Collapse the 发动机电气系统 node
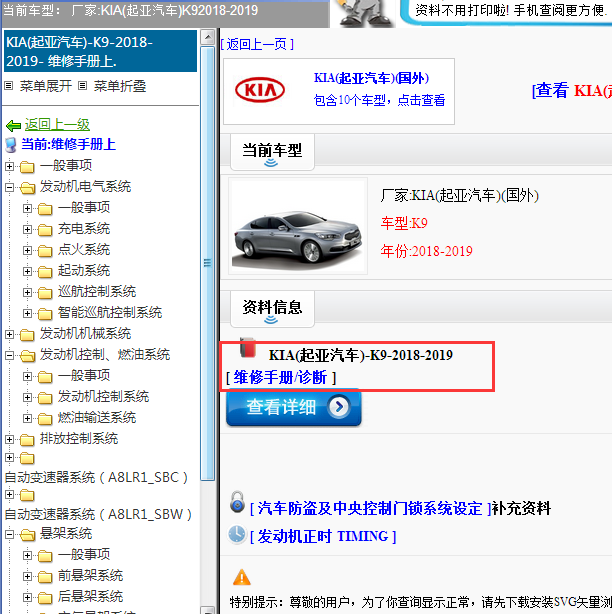 pos(9,188)
